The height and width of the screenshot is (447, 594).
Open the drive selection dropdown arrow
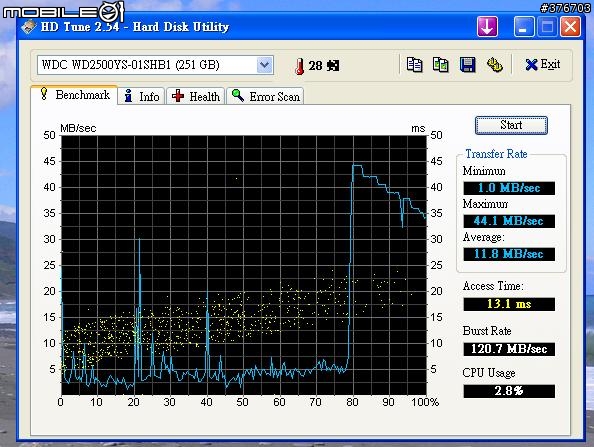click(264, 65)
